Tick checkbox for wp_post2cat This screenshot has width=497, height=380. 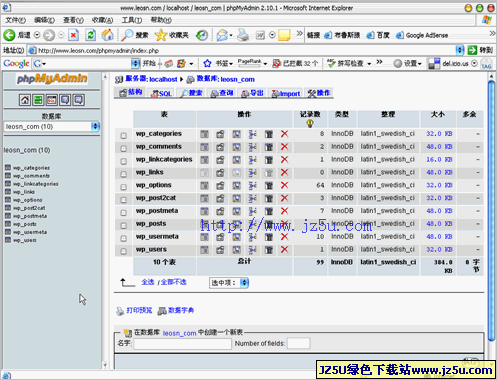click(x=123, y=200)
